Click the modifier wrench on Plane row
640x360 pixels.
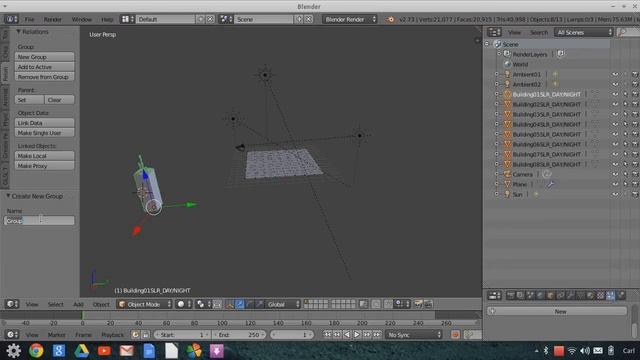551,184
